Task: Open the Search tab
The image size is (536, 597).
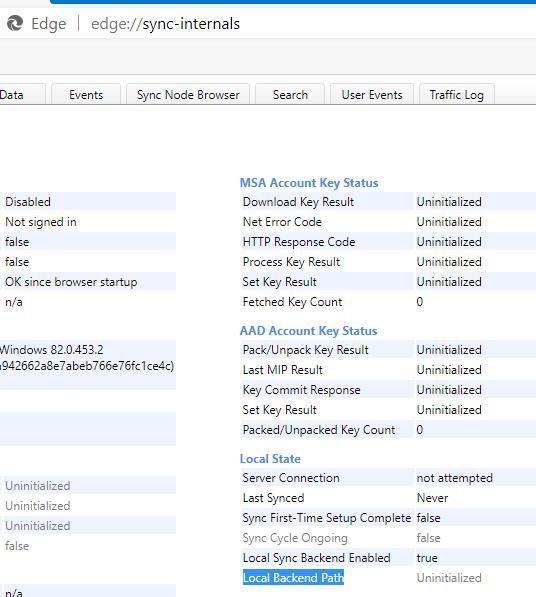Action: 290,94
